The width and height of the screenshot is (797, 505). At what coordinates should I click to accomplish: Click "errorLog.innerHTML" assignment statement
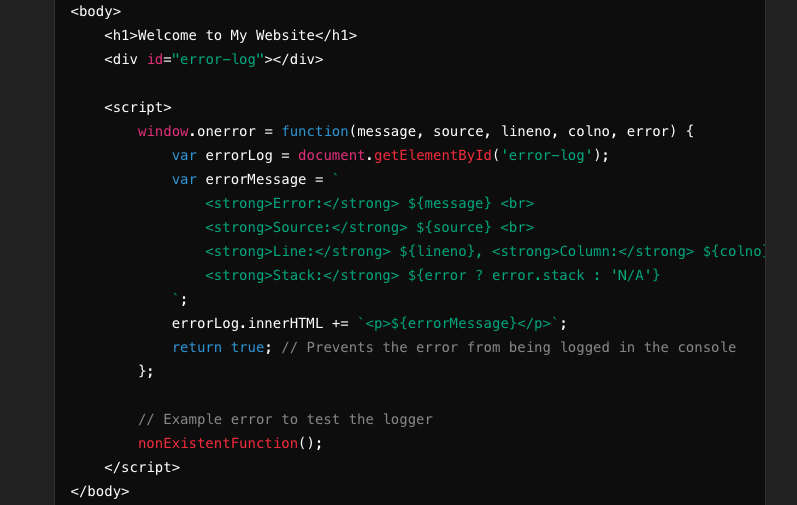point(246,323)
